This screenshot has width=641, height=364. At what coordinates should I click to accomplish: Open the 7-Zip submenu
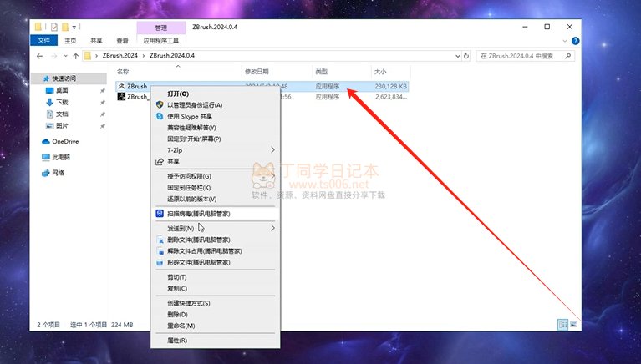click(216, 150)
